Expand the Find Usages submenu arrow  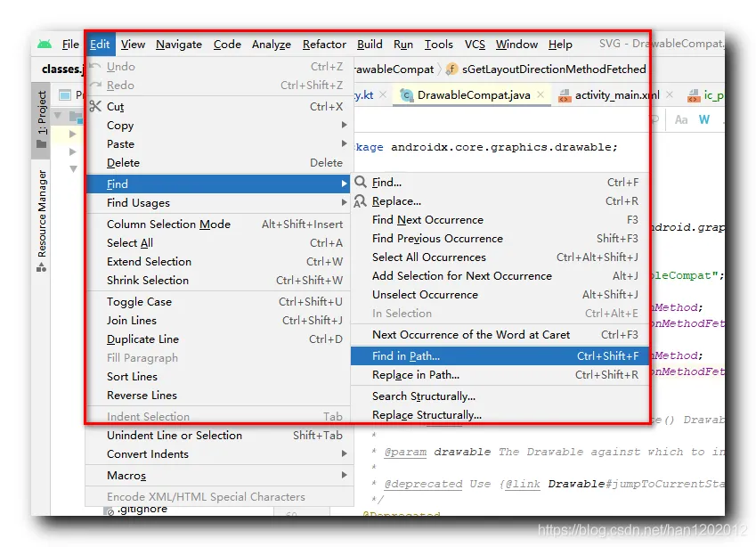pyautogui.click(x=344, y=202)
